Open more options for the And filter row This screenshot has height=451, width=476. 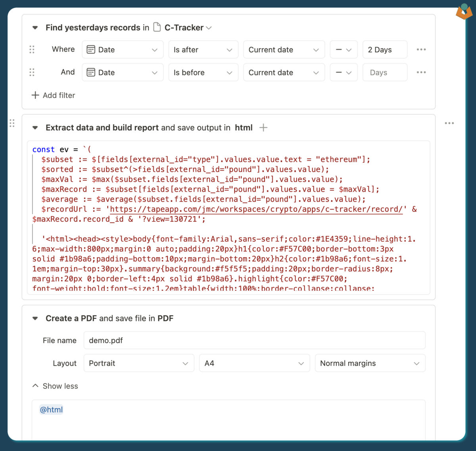point(421,73)
